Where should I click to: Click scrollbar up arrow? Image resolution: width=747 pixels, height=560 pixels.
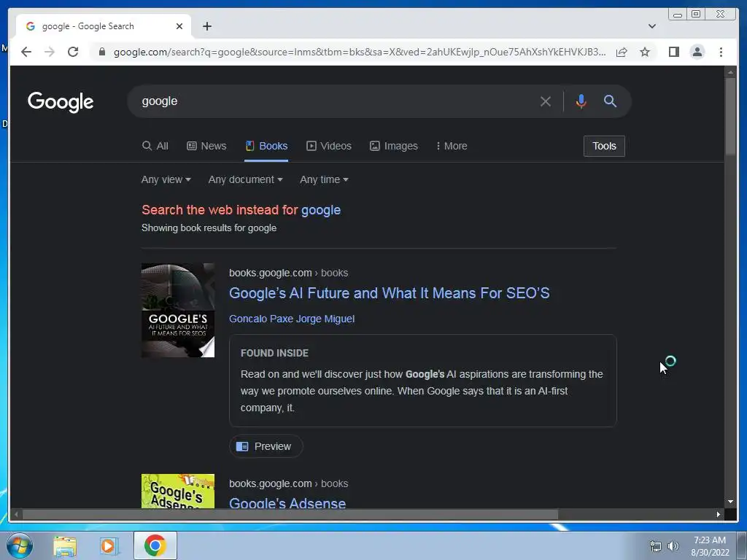pyautogui.click(x=730, y=72)
